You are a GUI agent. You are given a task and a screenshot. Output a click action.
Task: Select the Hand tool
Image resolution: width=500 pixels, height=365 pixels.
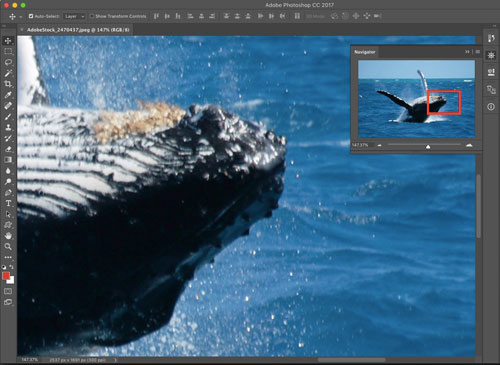tap(8, 236)
